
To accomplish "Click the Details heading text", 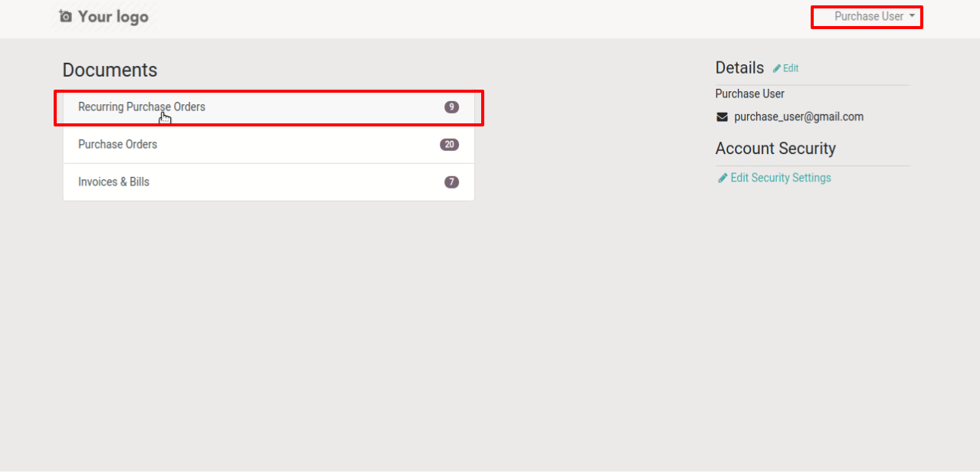I will click(739, 67).
